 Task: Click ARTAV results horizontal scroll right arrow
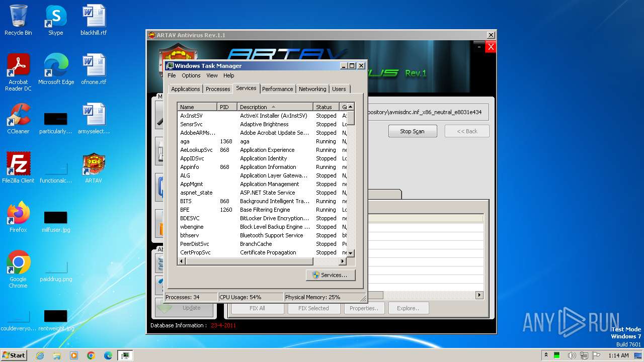[479, 295]
